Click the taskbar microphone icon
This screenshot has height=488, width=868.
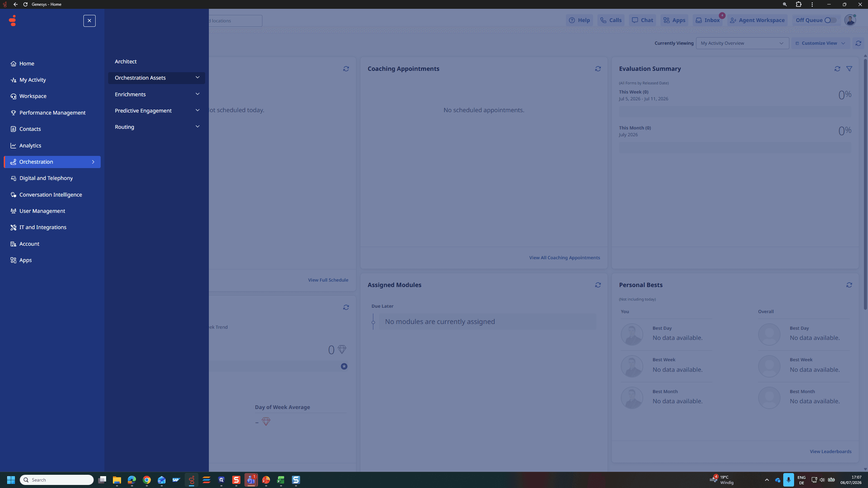(788, 480)
